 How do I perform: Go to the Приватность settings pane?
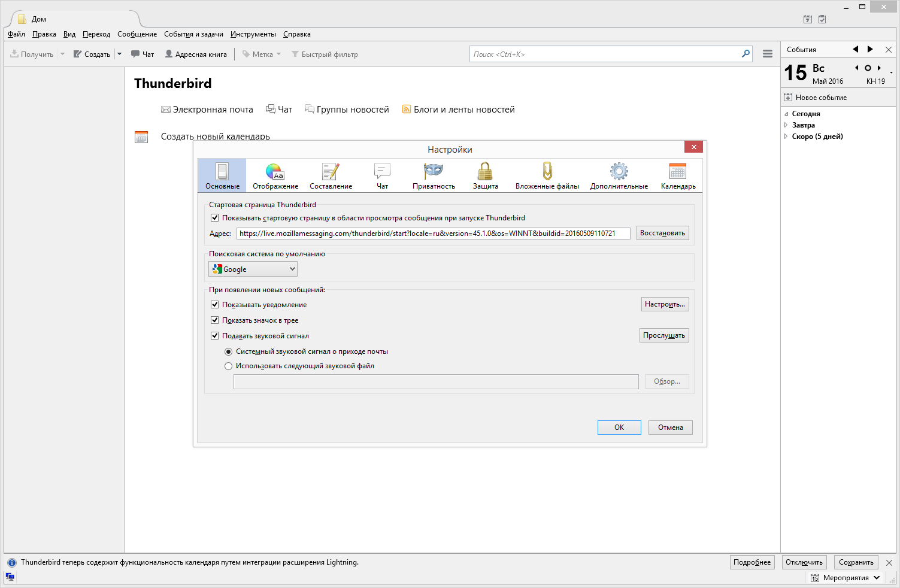coord(434,175)
